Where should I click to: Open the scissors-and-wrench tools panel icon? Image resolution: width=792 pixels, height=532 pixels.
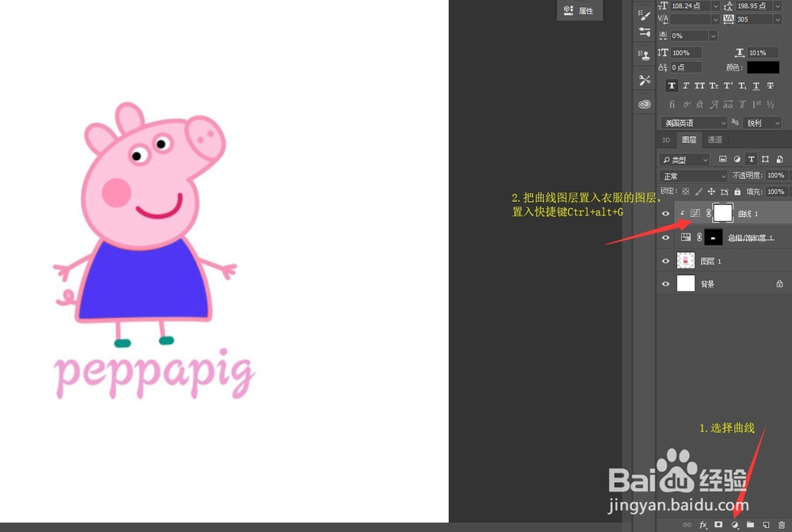[645, 80]
